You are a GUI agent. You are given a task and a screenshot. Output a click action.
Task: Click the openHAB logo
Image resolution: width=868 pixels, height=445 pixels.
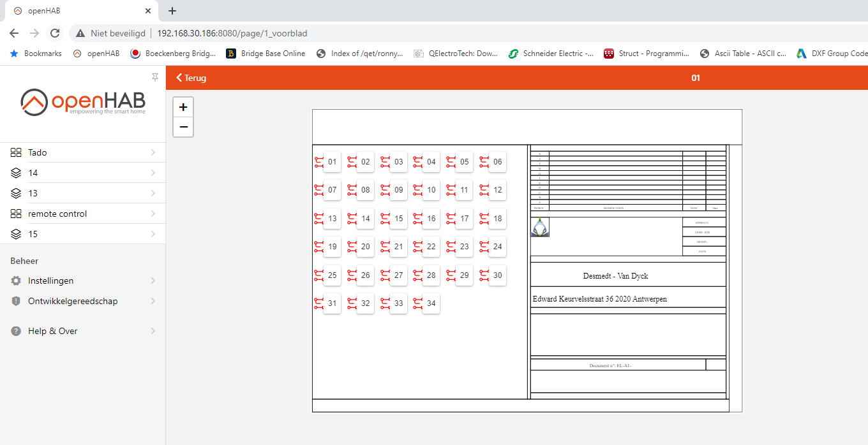(x=83, y=102)
